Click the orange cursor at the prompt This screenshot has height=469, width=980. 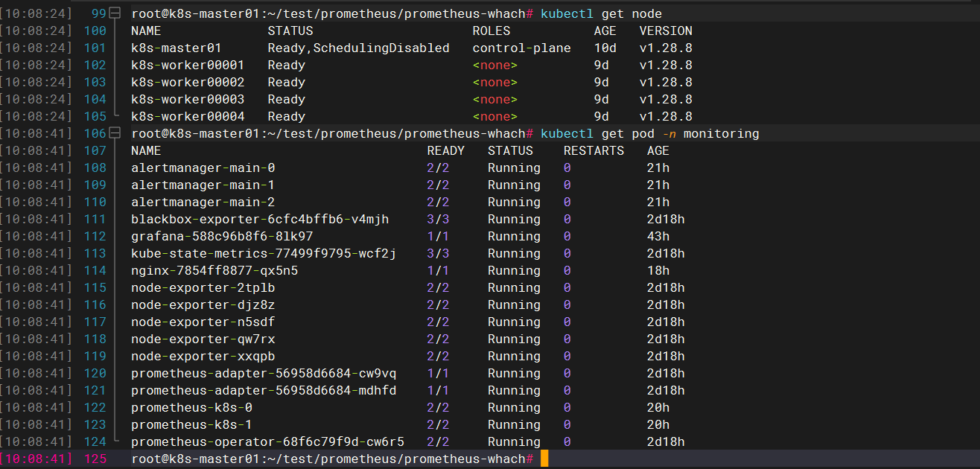coord(544,459)
